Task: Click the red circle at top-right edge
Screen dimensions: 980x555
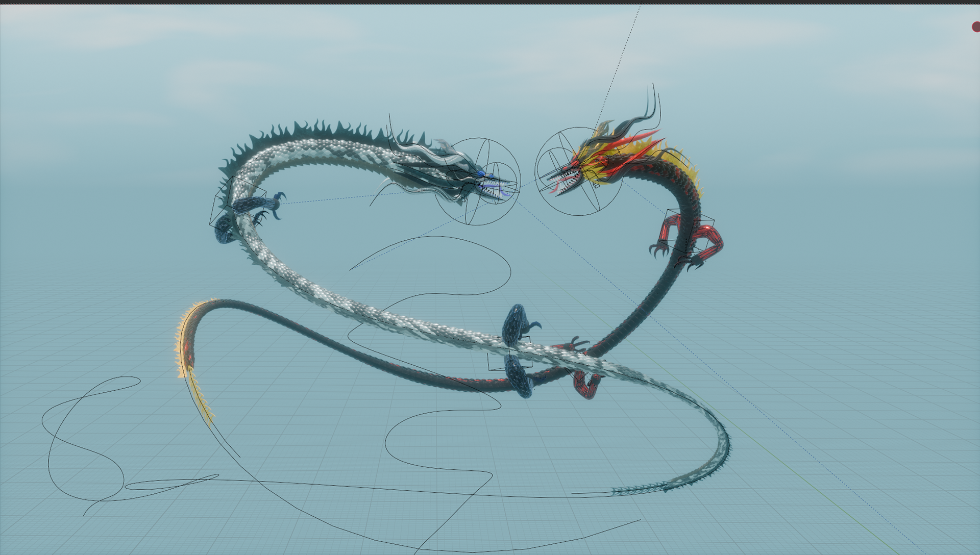Action: 976,27
